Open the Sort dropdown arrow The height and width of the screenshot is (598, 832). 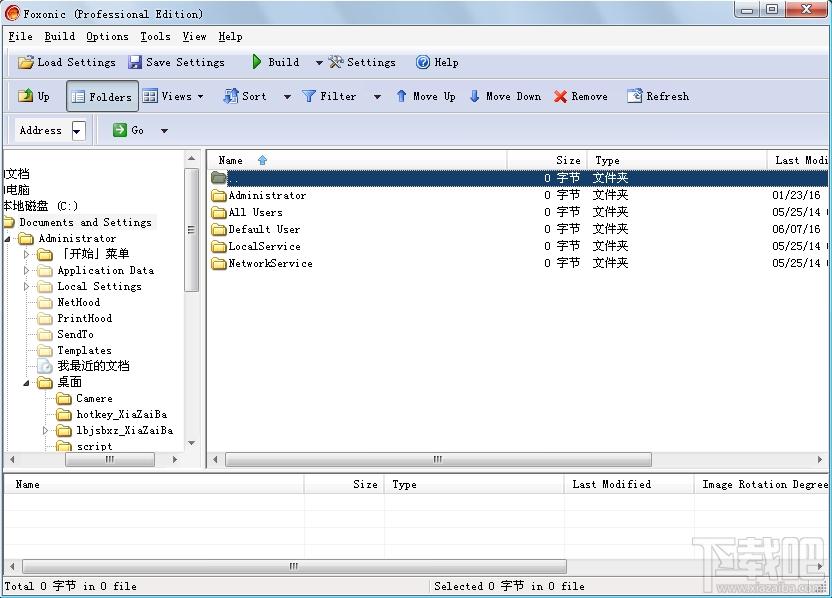click(x=287, y=97)
